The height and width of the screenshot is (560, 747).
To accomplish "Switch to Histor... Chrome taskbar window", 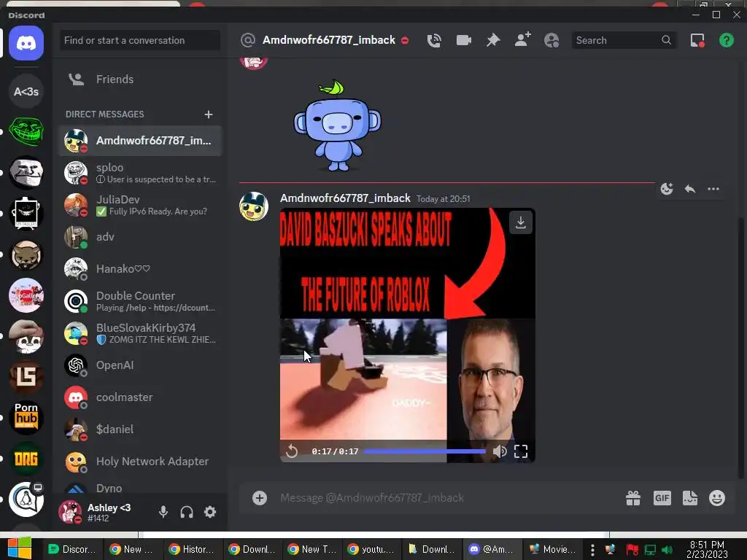I will (x=193, y=549).
